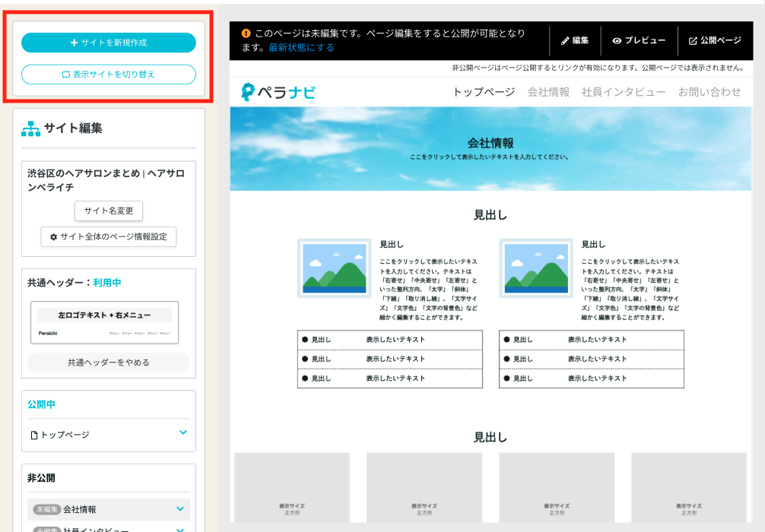765x532 pixels.
Task: Select the 左ロゴテキスト＋右メニュー header template thumbnail
Action: tap(105, 322)
